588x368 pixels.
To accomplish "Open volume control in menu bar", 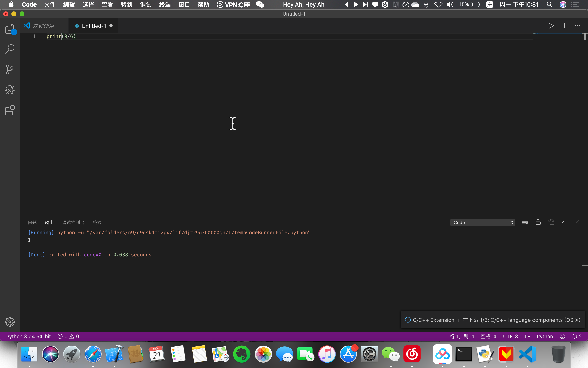I will click(450, 4).
